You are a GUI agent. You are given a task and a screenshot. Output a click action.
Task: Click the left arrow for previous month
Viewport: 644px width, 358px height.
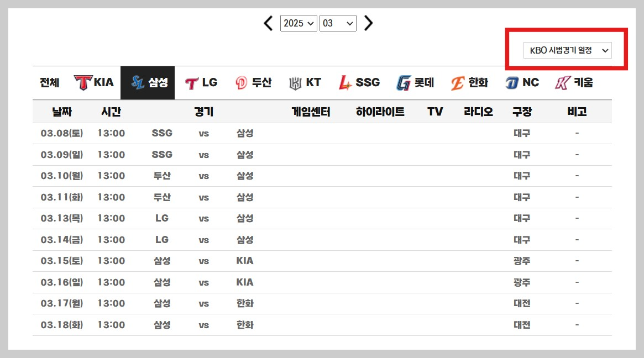[268, 23]
